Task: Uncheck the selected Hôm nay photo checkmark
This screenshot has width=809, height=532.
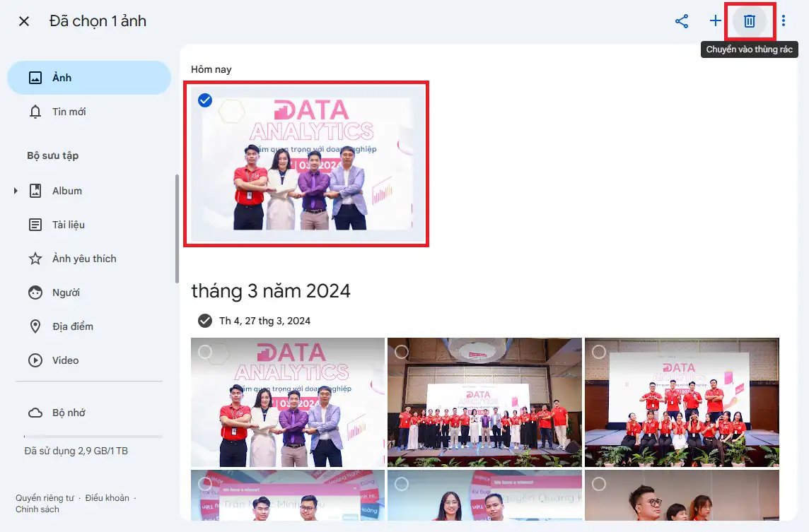Action: click(x=205, y=100)
